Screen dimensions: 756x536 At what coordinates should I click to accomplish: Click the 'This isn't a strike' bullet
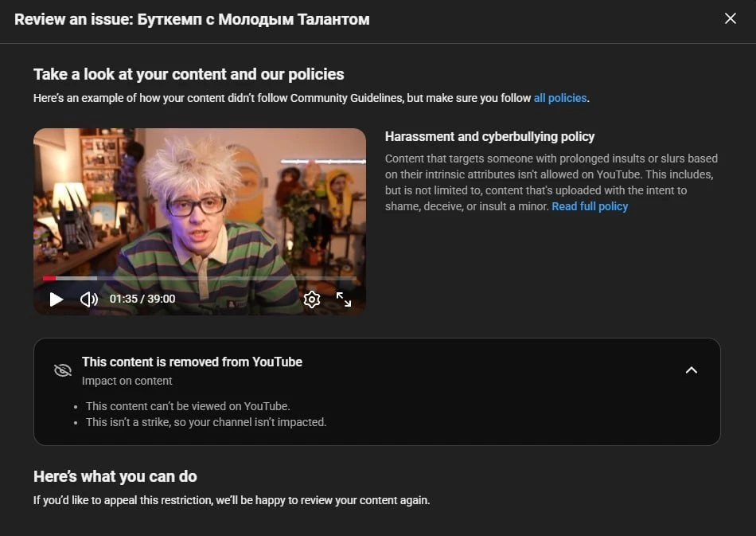coord(206,422)
